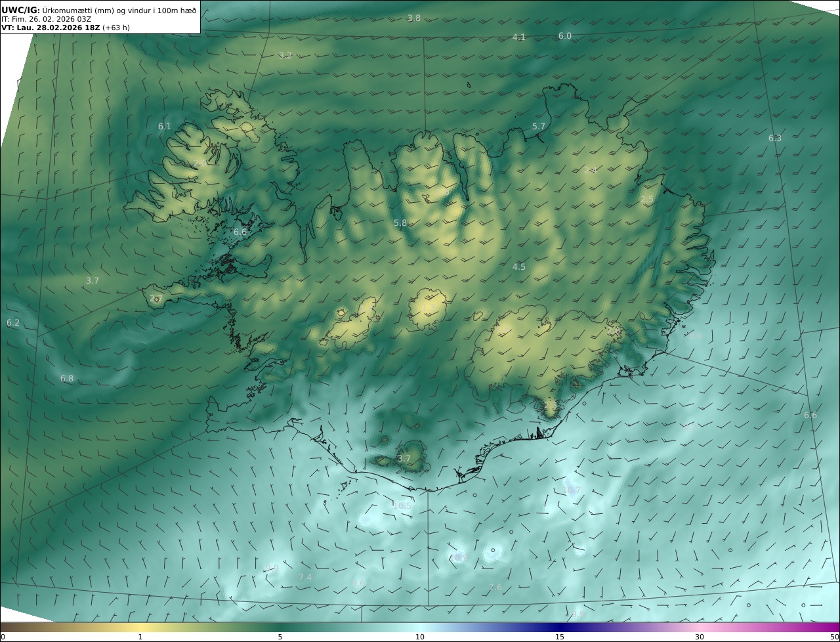
Task: Click the 6.0 value label on the map
Action: pos(565,35)
